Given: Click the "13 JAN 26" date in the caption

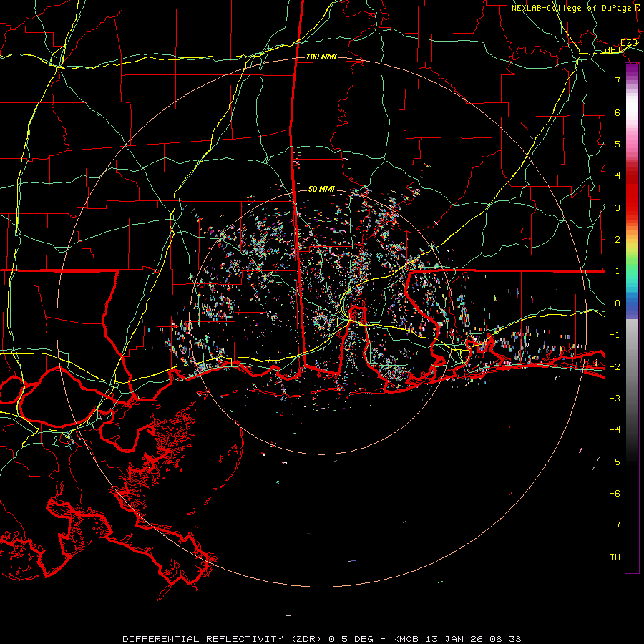Looking at the screenshot, I should [x=456, y=639].
